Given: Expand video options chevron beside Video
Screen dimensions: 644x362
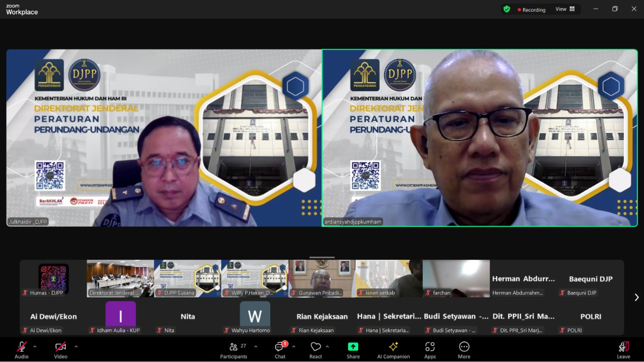Looking at the screenshot, I should 76,347.
